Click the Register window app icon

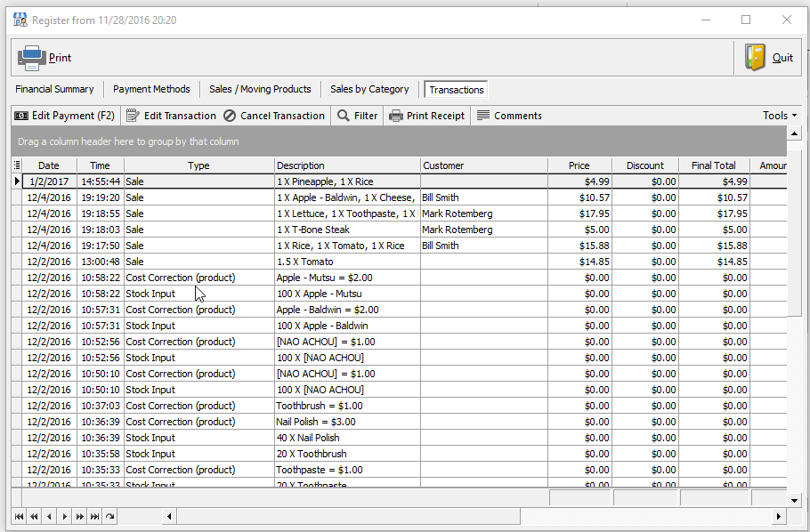pyautogui.click(x=20, y=20)
